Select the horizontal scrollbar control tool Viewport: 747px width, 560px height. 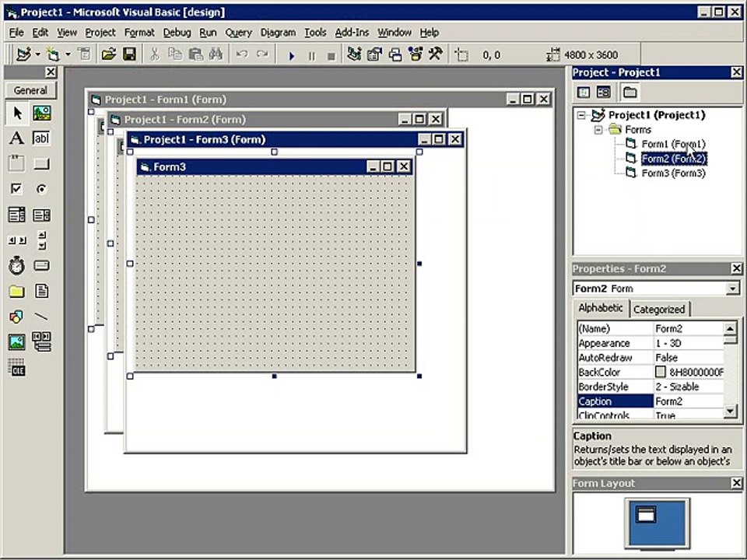[16, 240]
